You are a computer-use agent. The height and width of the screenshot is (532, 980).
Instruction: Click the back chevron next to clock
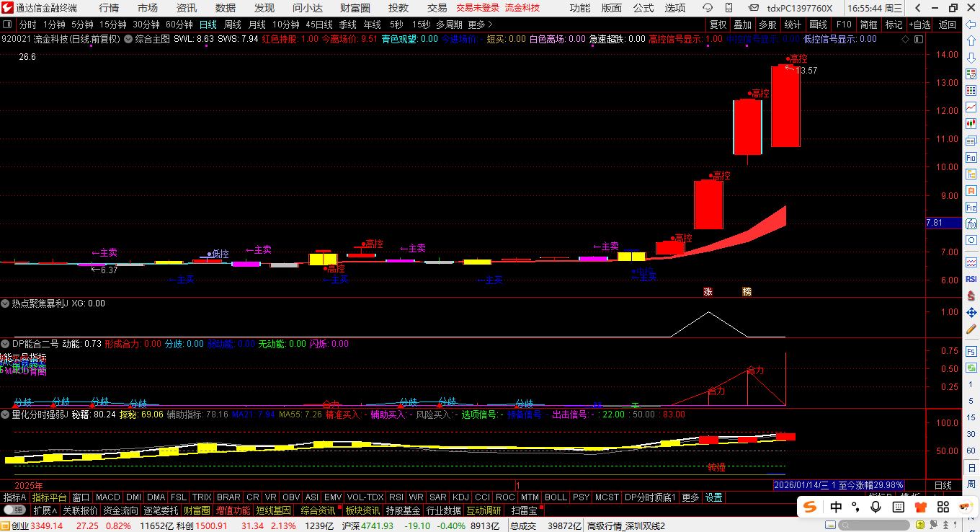point(917,8)
